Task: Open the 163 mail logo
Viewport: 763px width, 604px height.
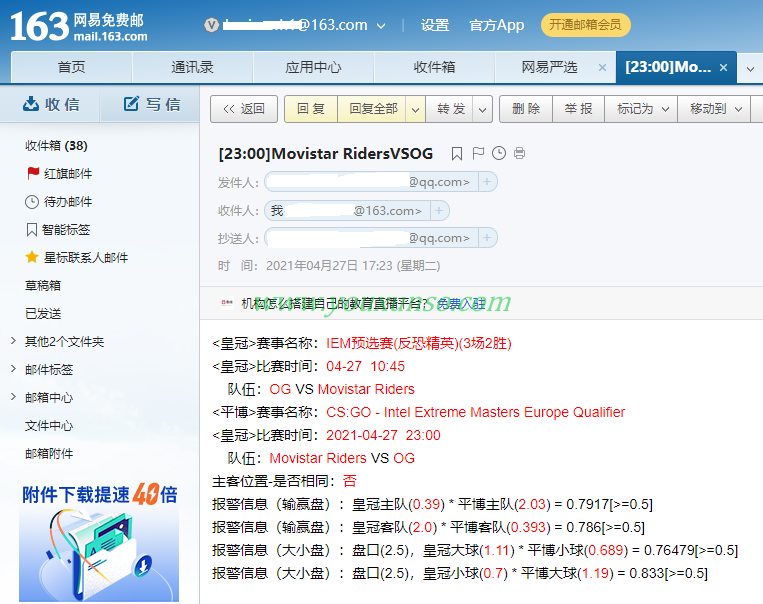Action: pos(78,26)
